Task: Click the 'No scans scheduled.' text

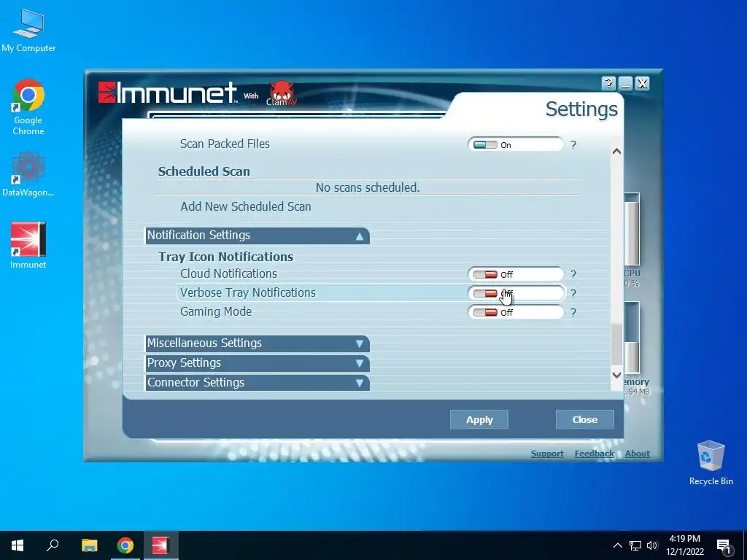Action: (368, 187)
